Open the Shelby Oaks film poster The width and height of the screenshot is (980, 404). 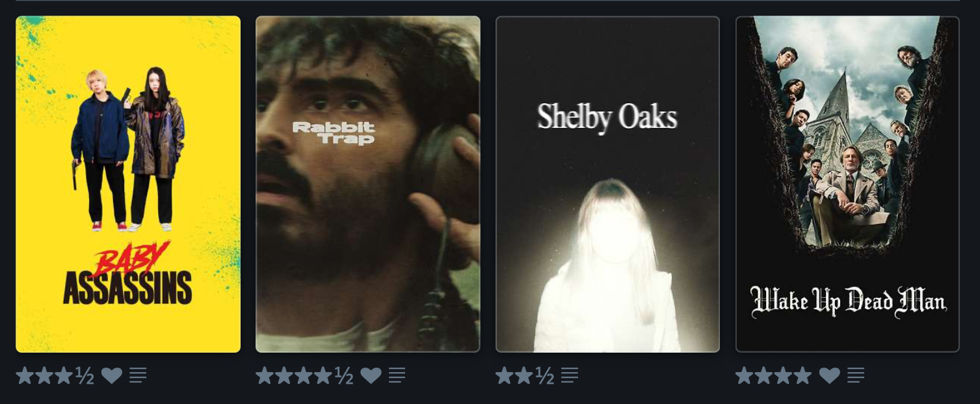click(x=608, y=184)
